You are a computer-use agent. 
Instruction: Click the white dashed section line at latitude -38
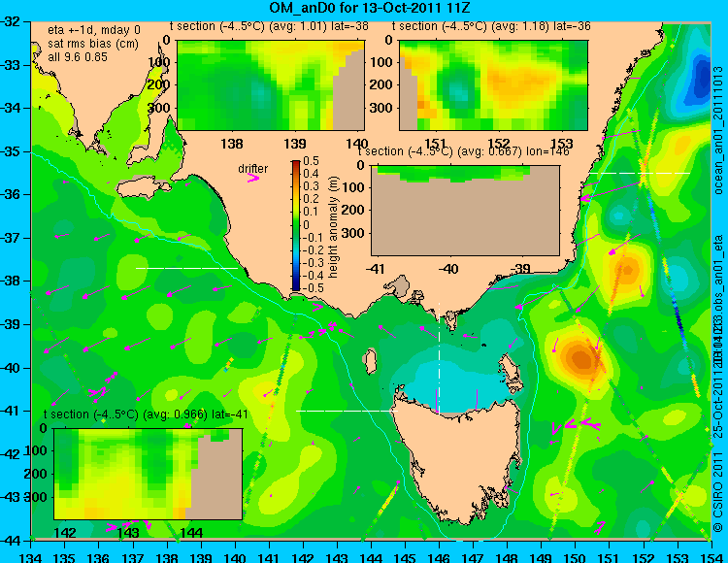pyautogui.click(x=186, y=268)
